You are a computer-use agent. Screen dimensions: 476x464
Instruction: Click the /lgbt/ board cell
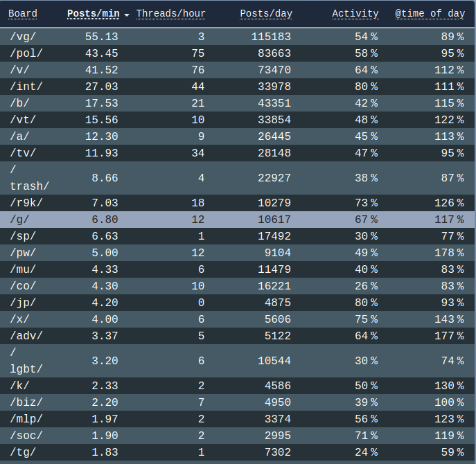point(26,361)
